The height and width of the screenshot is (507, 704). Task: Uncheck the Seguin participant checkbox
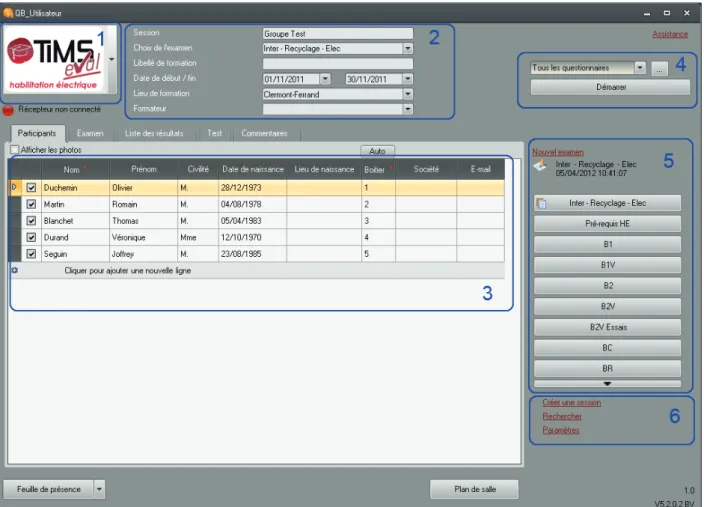pos(31,254)
